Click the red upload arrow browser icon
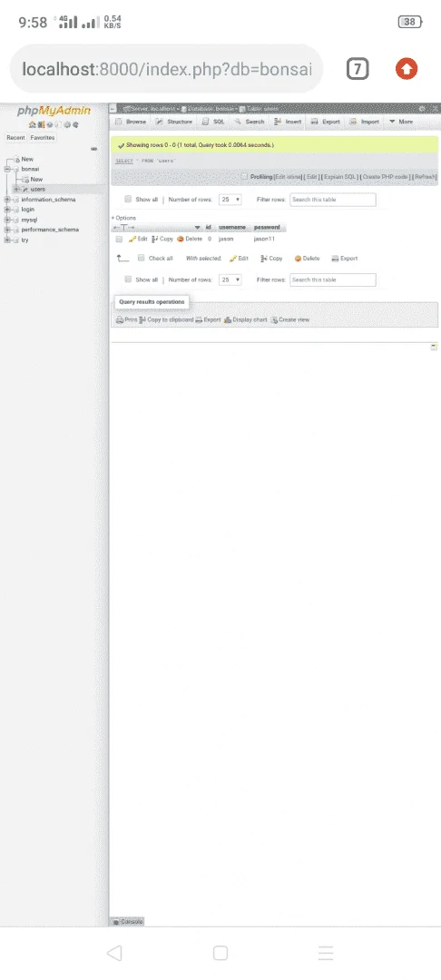This screenshot has width=441, height=980. tap(407, 69)
